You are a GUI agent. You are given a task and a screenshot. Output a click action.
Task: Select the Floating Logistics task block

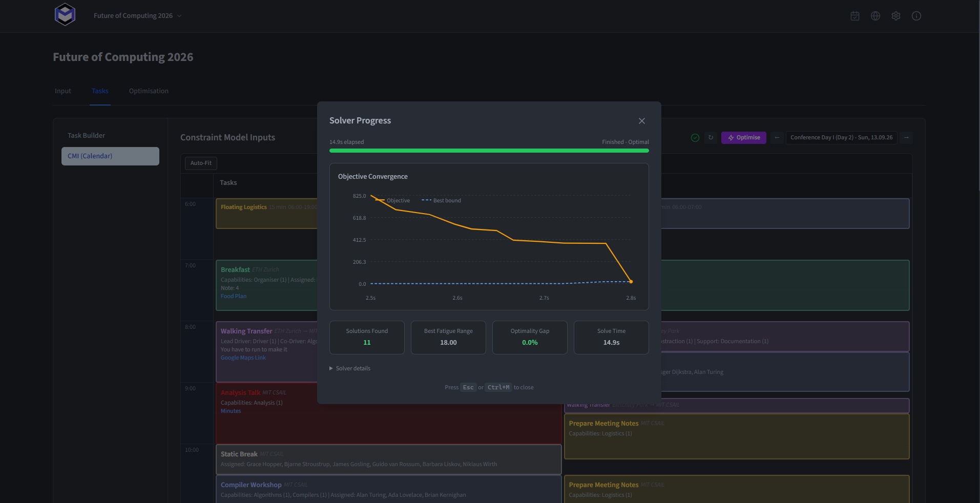pyautogui.click(x=267, y=214)
